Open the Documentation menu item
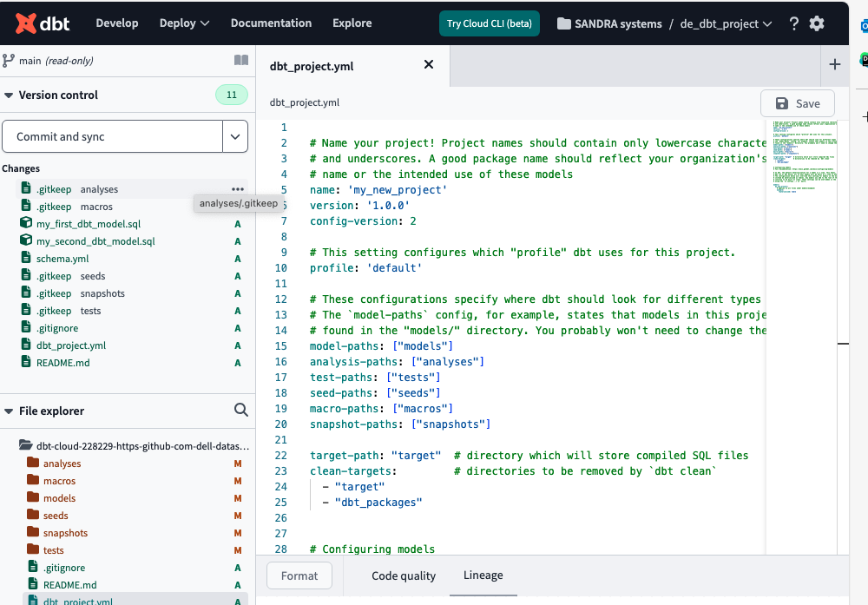 [271, 23]
